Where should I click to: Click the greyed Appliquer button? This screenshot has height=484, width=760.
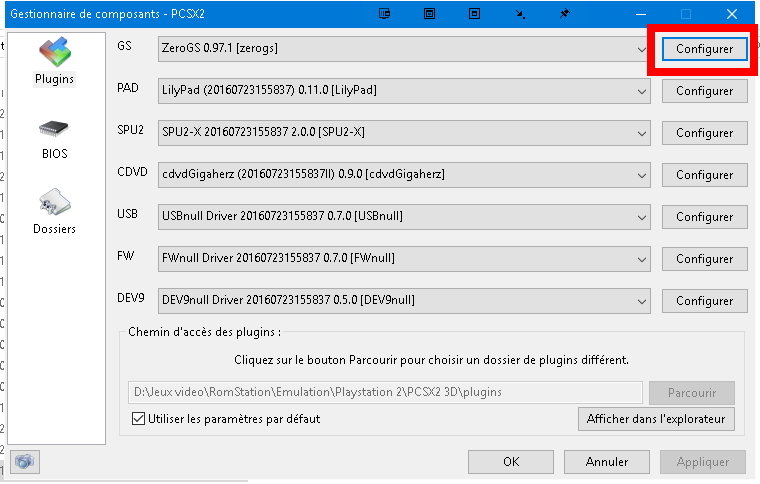click(x=703, y=462)
